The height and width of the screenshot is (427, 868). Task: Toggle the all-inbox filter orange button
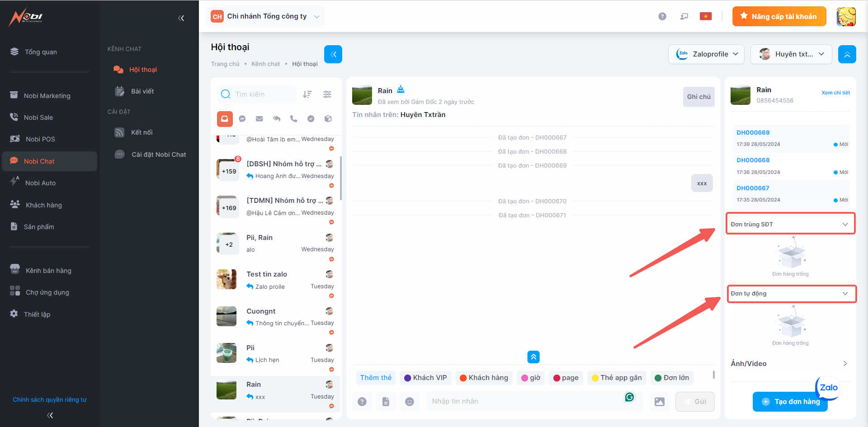(x=225, y=119)
